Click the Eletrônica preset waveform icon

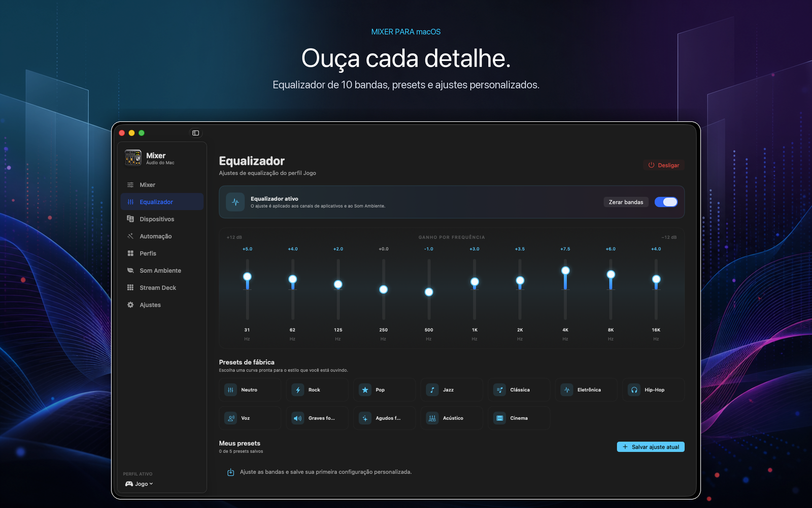pos(567,390)
